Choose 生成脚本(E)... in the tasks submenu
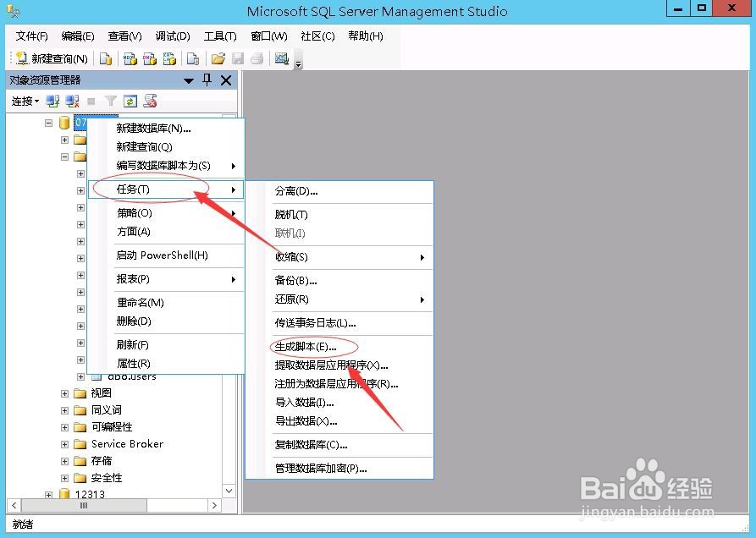Viewport: 756px width, 538px height. [x=339, y=347]
